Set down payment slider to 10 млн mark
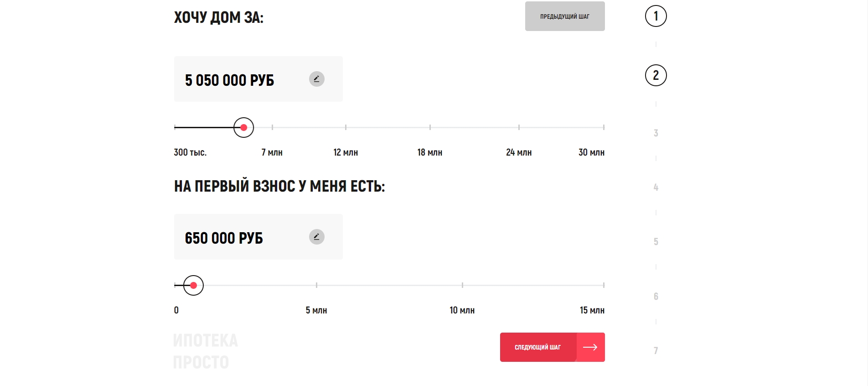Image resolution: width=868 pixels, height=386 pixels. [462, 285]
